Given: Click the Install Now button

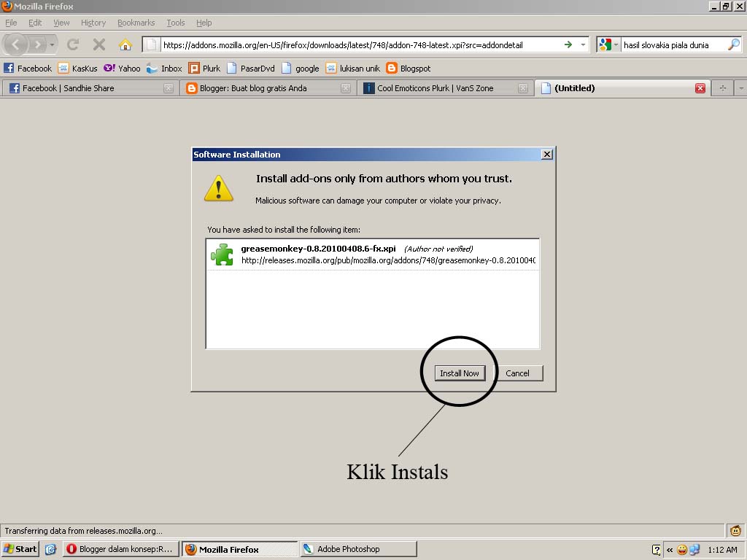Looking at the screenshot, I should pos(460,373).
